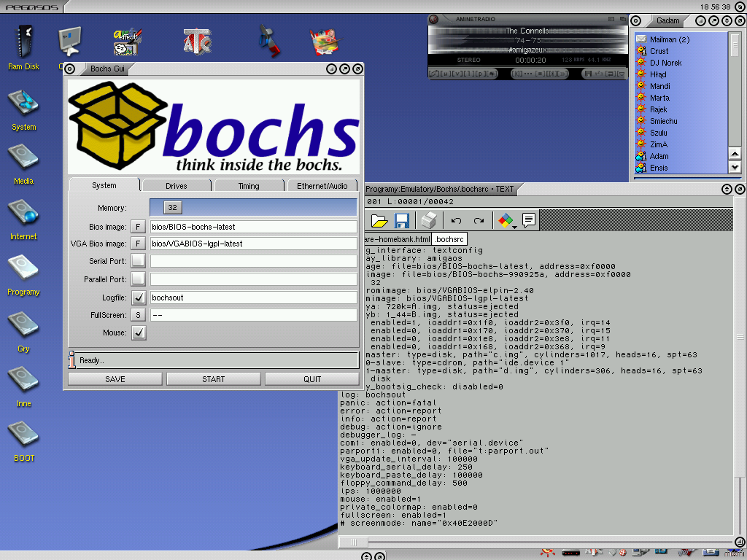
Task: Click the FullScreen 'S' selector button
Action: click(x=138, y=315)
